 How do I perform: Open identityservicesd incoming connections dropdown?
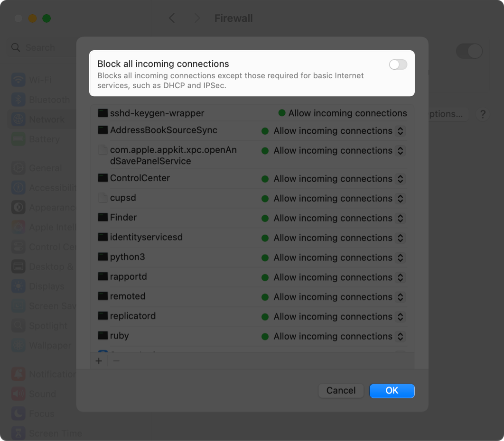tap(400, 238)
